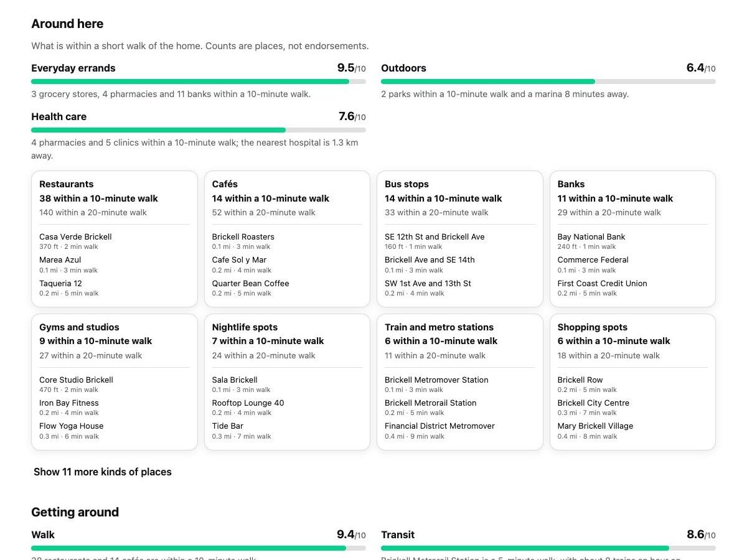The image size is (747, 560).
Task: Select Quarter Bean Coffee
Action: pyautogui.click(x=250, y=283)
